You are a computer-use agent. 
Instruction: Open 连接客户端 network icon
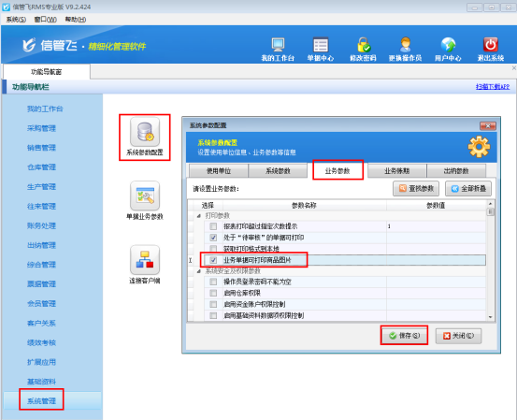[x=145, y=260]
